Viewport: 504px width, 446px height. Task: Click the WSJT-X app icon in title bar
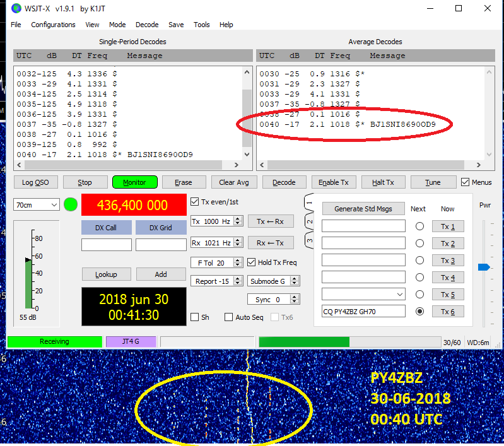pos(14,9)
